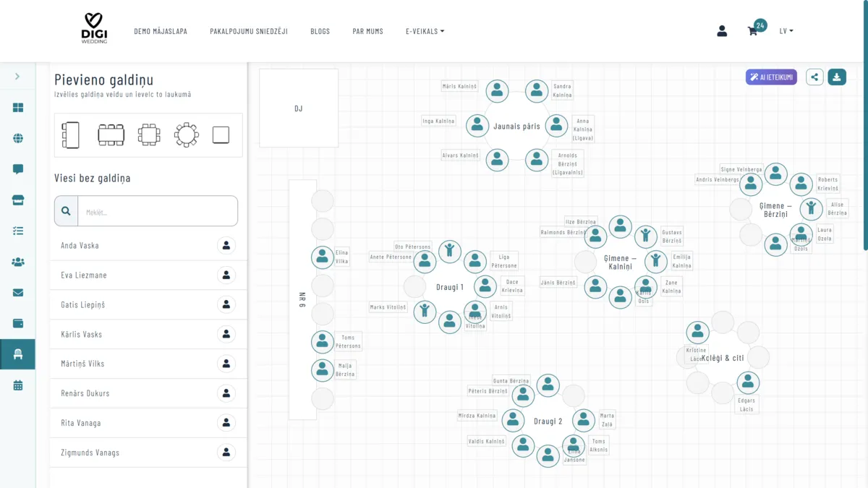This screenshot has height=488, width=868.
Task: Select the round table shape icon
Action: [x=187, y=135]
